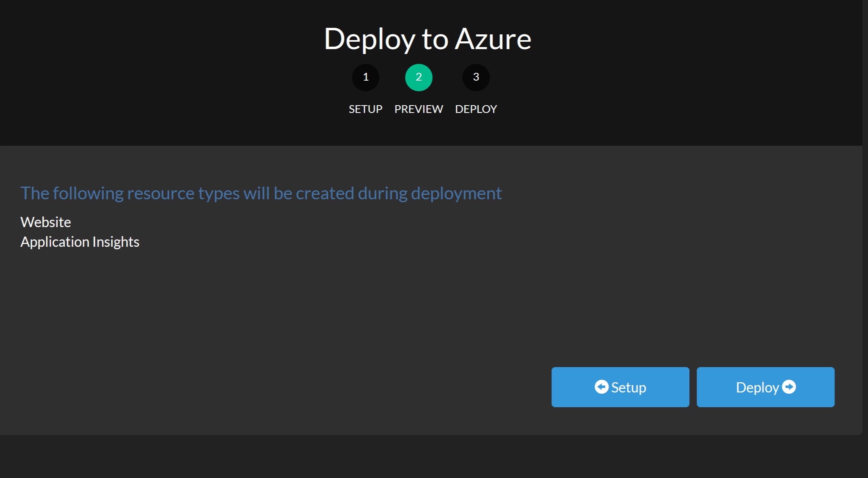The image size is (868, 478).
Task: Select step 1 circle for Setup
Action: tap(366, 77)
